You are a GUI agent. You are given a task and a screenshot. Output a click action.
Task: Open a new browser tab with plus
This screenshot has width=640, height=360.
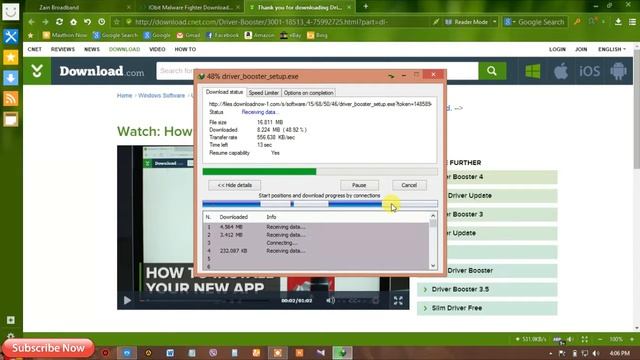(x=366, y=6)
